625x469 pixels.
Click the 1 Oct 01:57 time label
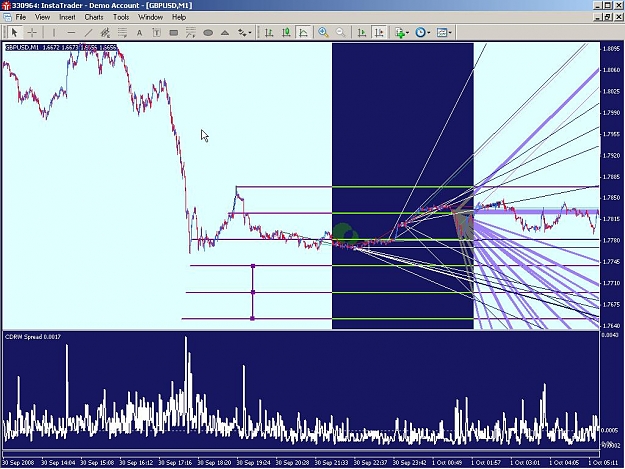[486, 463]
